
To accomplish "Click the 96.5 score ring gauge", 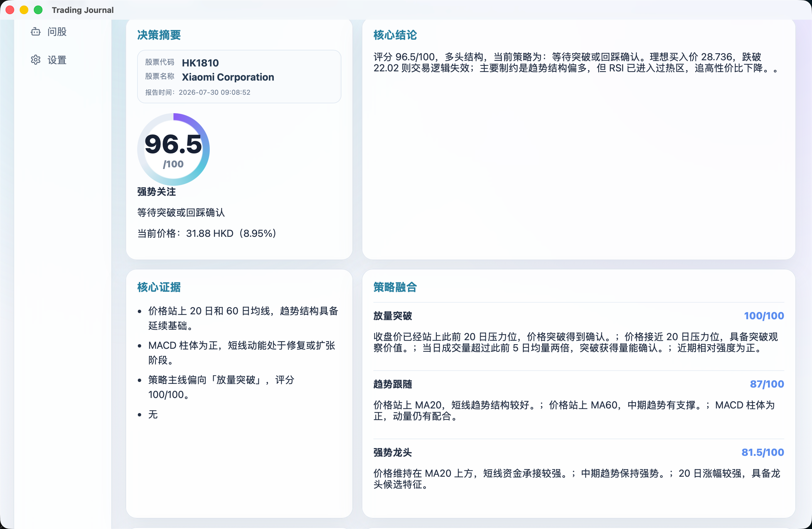I will point(173,149).
